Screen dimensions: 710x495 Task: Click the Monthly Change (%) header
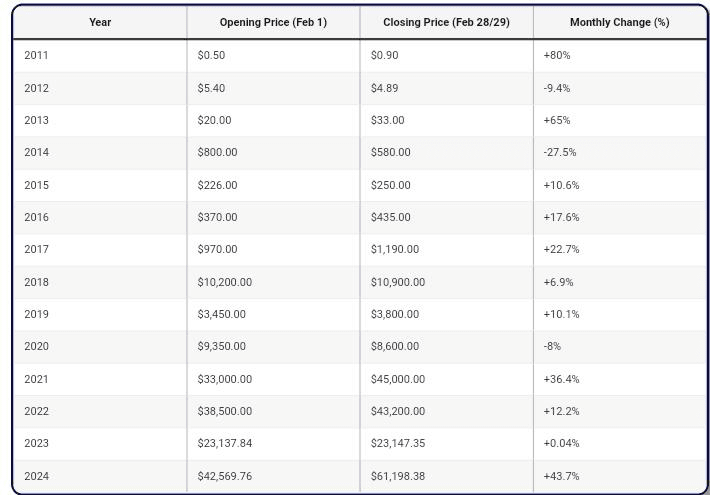tap(619, 22)
